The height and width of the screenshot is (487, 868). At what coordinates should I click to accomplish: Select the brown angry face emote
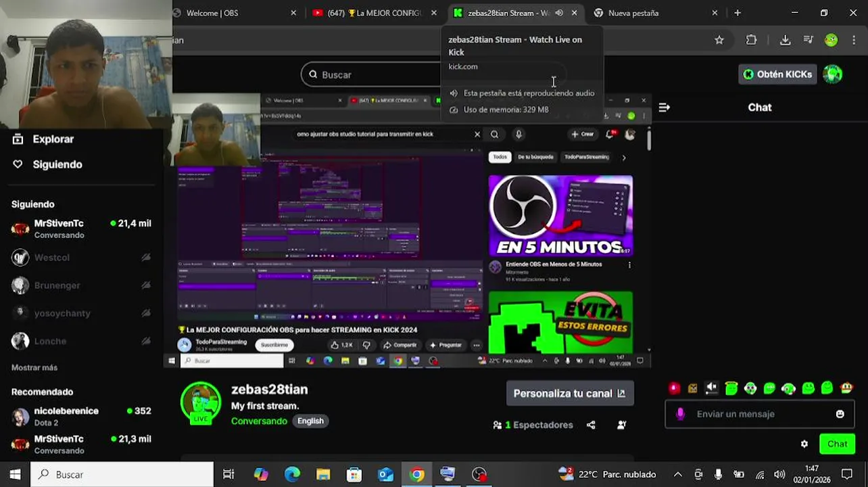click(x=693, y=388)
